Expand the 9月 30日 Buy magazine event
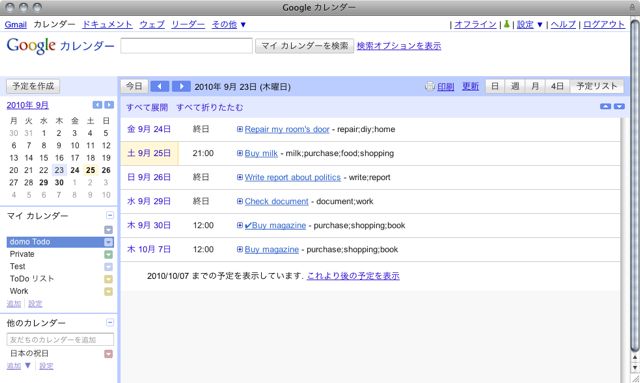Viewport: 640px width, 383px height. (240, 225)
